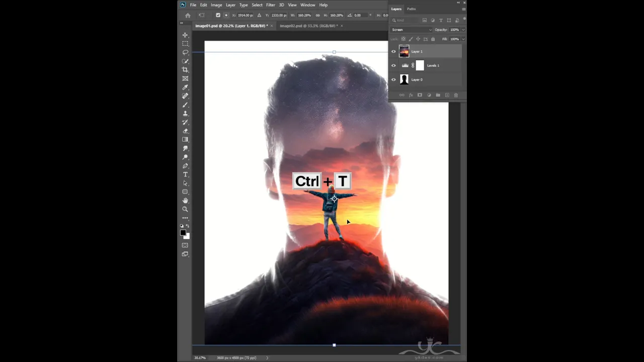Click the delete layer trash icon
Viewport: 644px width, 362px height.
(456, 95)
